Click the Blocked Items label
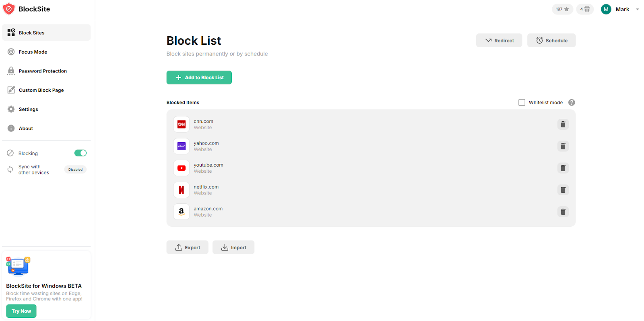The width and height of the screenshot is (644, 321). 183,102
